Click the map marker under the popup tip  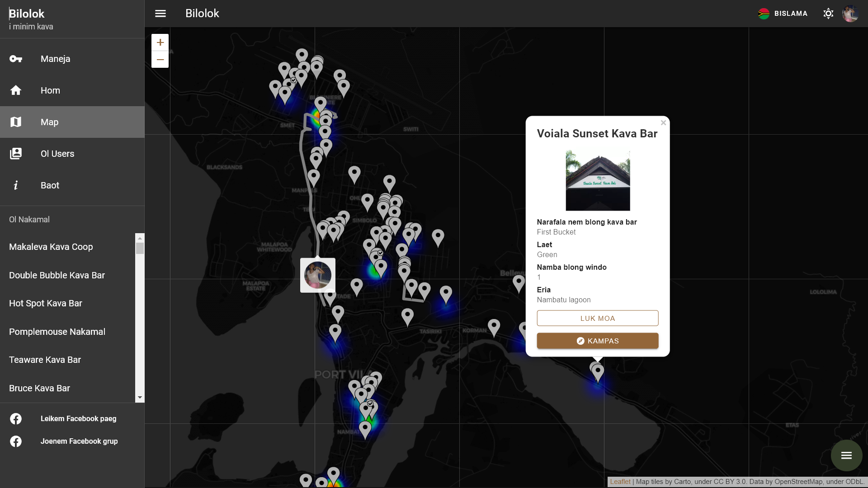[598, 373]
